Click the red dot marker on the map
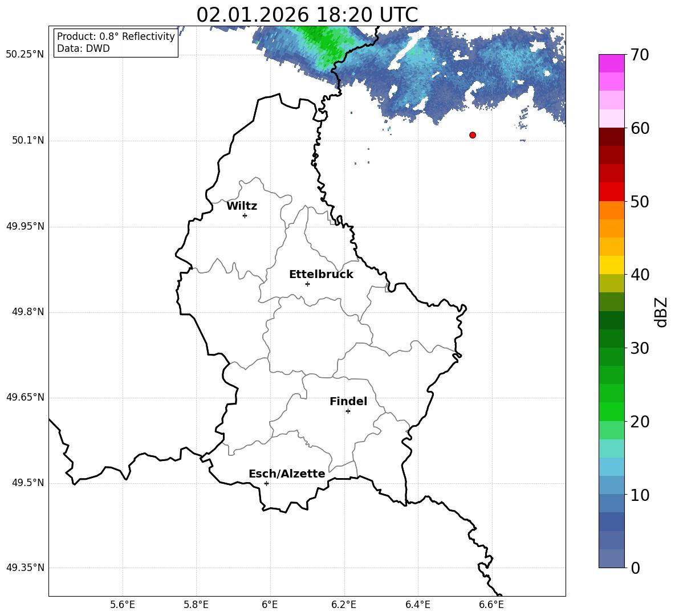675x616 pixels. point(473,135)
